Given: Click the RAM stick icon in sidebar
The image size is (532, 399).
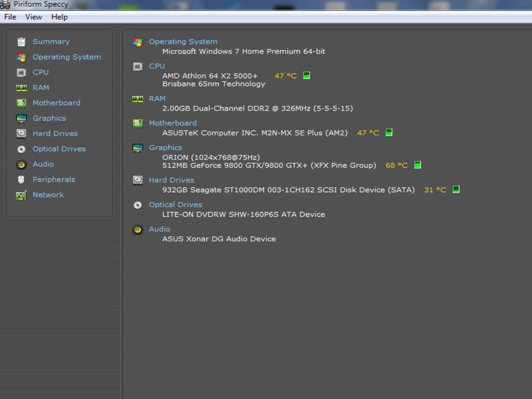Looking at the screenshot, I should (21, 88).
